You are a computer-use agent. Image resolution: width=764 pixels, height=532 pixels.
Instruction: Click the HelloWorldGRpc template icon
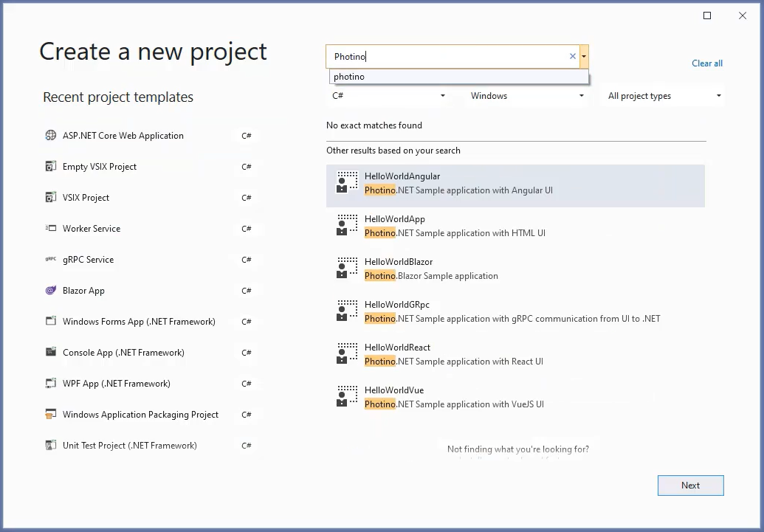tap(347, 311)
